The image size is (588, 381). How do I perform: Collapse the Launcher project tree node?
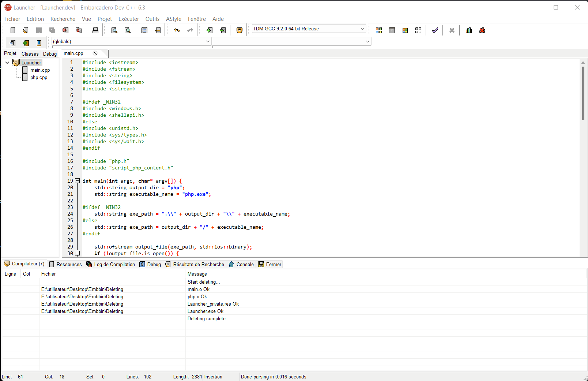[x=7, y=63]
